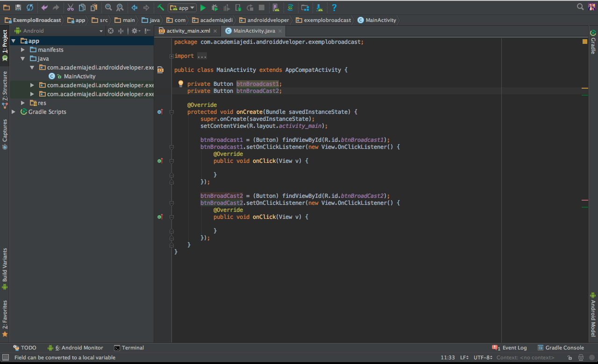Toggle the read-only lock icon in status bar

[570, 357]
